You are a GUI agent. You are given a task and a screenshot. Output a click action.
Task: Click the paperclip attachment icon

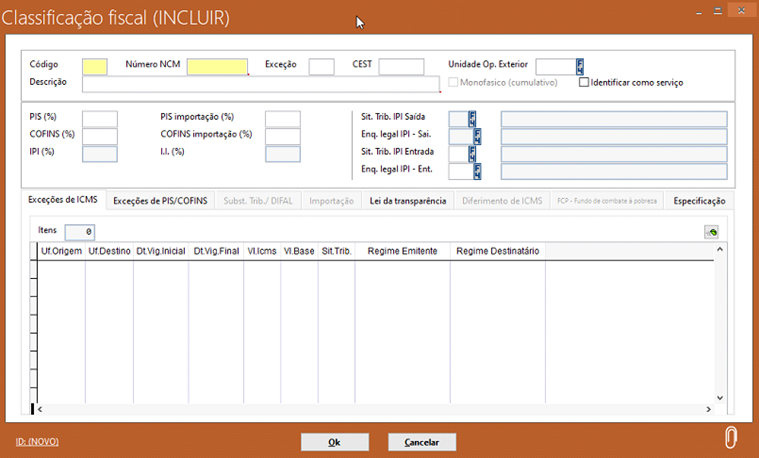pos(731,439)
